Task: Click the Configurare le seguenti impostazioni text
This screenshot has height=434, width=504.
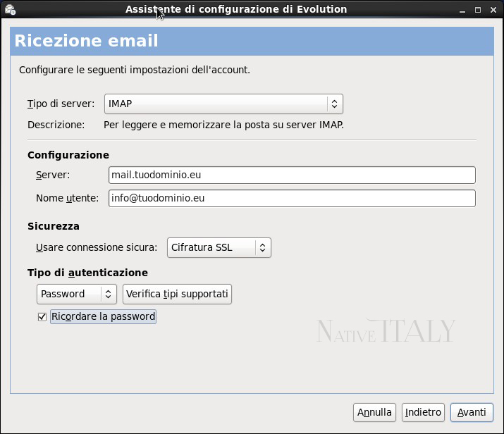Action: point(135,70)
